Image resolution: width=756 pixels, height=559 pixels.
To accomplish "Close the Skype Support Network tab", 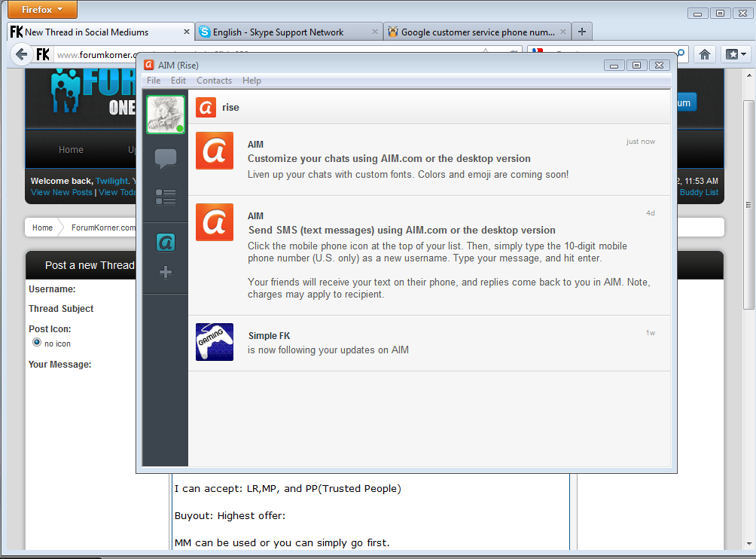I will tap(375, 32).
